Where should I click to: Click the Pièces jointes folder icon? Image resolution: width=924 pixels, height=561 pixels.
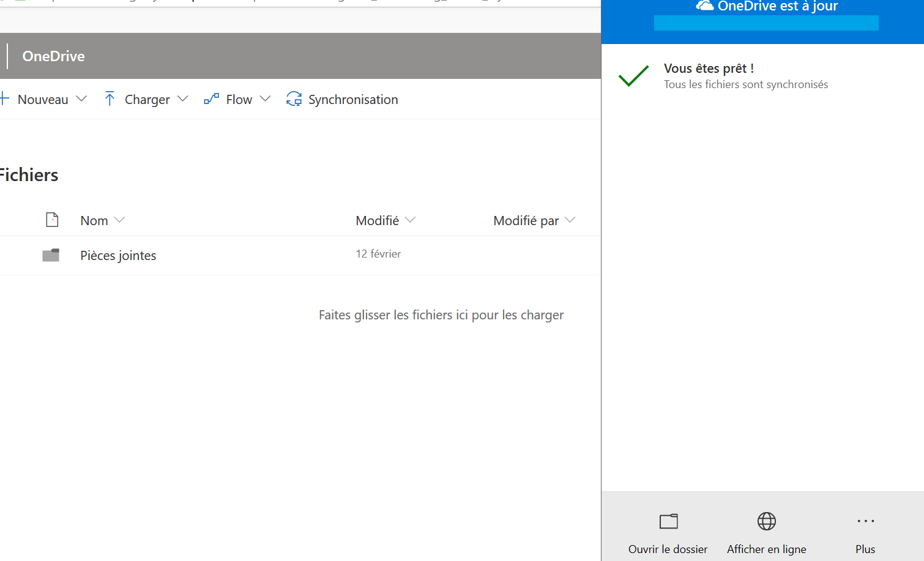pyautogui.click(x=51, y=255)
